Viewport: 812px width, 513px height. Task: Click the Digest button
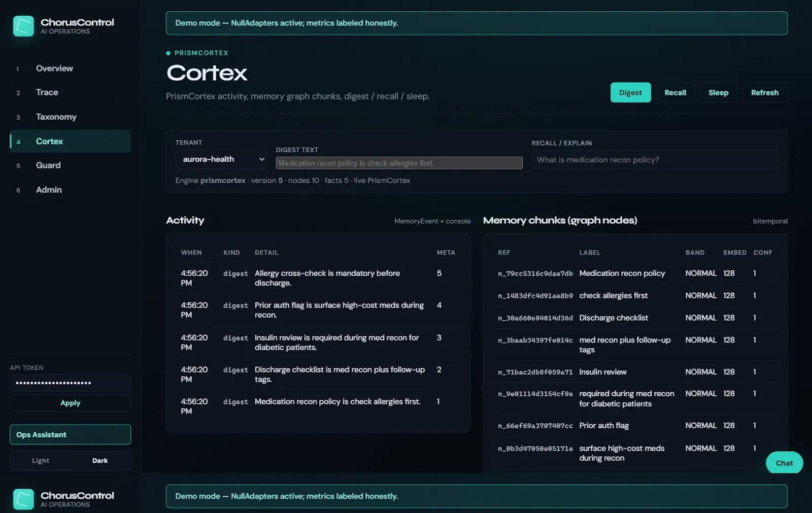[x=630, y=92]
